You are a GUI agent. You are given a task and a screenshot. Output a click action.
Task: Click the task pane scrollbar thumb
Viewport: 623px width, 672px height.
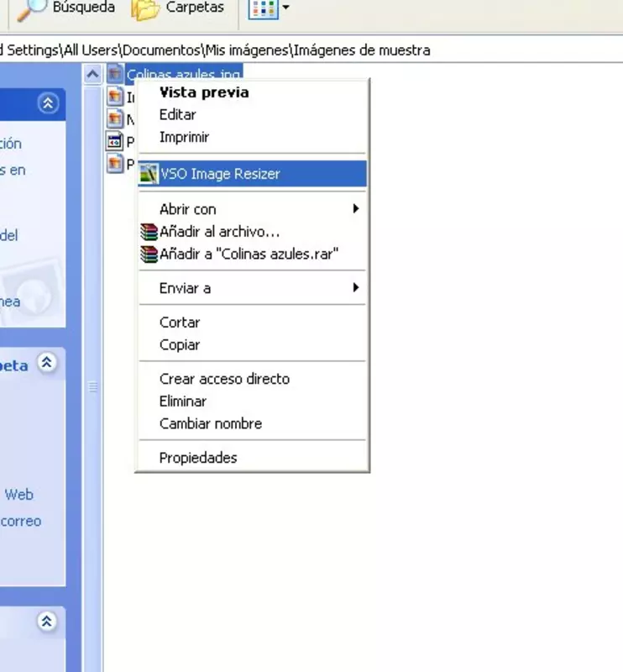click(x=92, y=387)
